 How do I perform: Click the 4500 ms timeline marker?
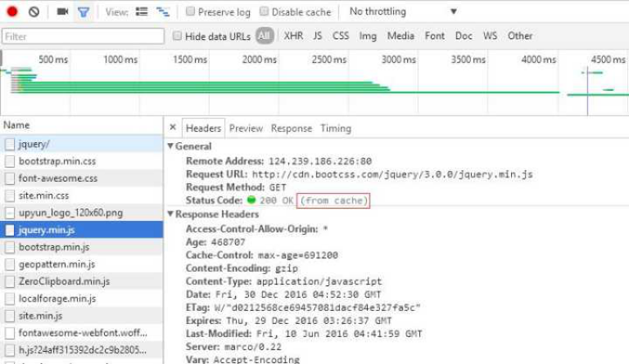coord(609,60)
